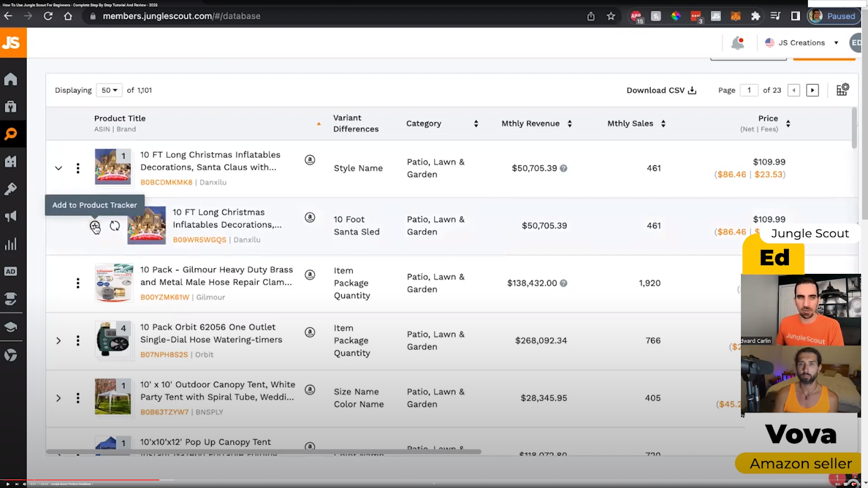
Task: Open the three-dot menu for Gilmour hose repair
Action: pos(78,283)
